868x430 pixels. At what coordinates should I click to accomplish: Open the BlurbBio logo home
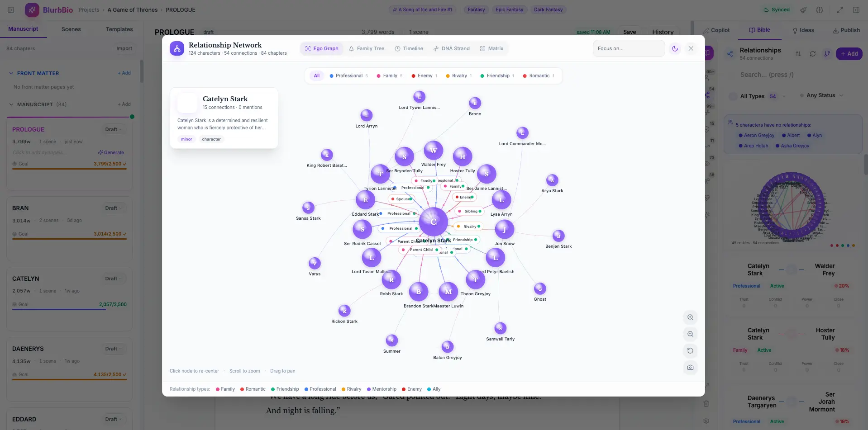click(x=49, y=9)
